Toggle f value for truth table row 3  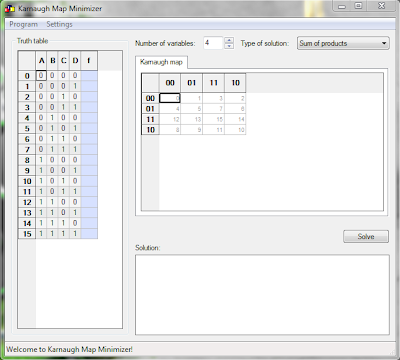(89, 107)
